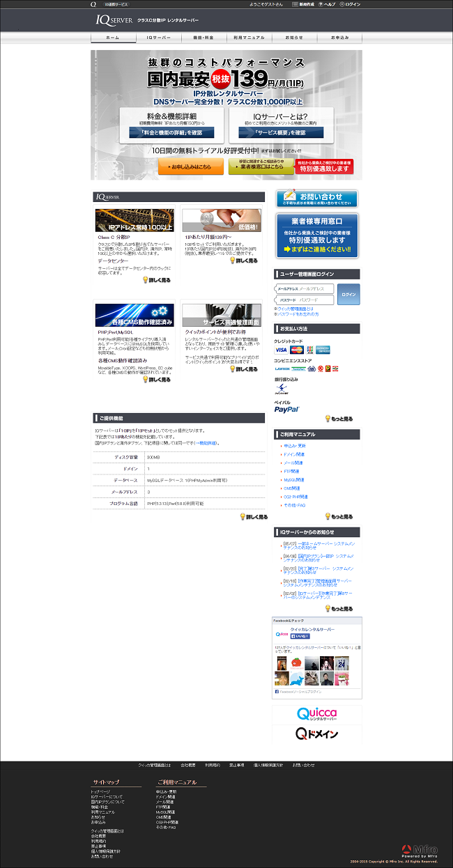453x868 pixels.
Task: Click the orange お申し込みはこちら button
Action: (191, 166)
